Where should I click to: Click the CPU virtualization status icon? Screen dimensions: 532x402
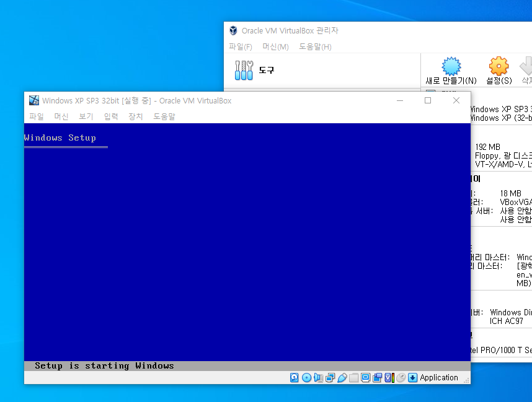click(389, 378)
